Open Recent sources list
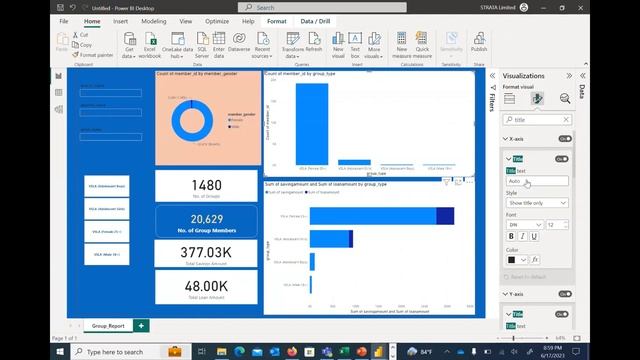Viewport: 640px width, 360px height. pyautogui.click(x=262, y=45)
